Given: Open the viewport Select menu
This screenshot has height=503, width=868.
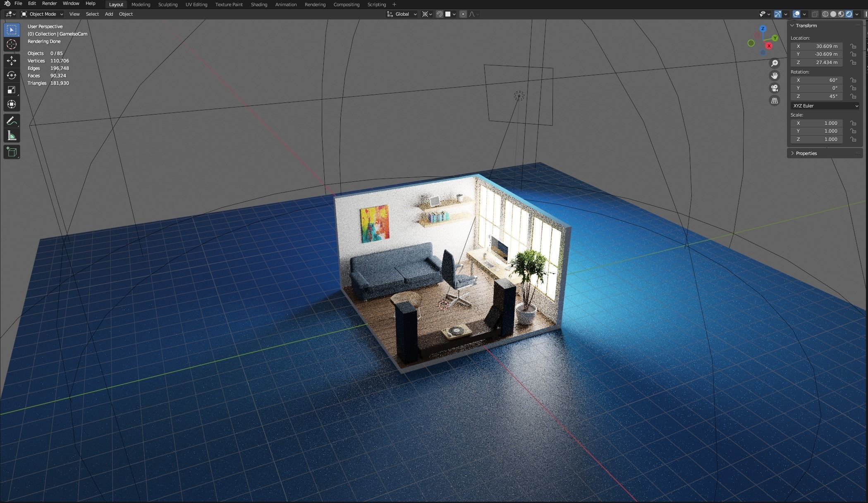Looking at the screenshot, I should (x=92, y=14).
